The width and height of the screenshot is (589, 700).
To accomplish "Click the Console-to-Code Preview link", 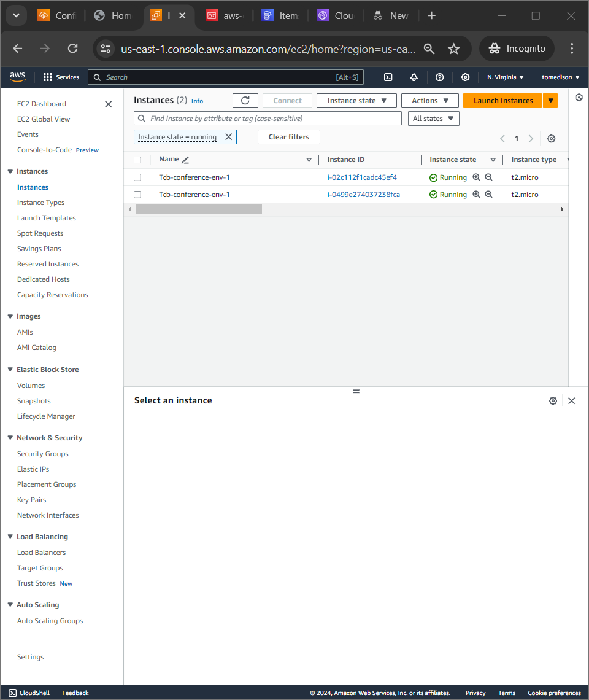I will click(x=87, y=150).
